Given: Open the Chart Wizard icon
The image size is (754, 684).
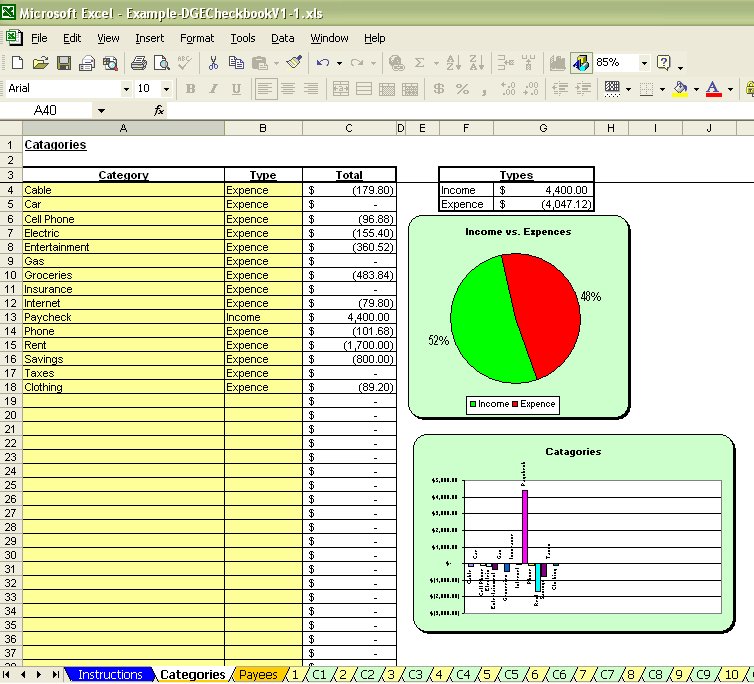Looking at the screenshot, I should [557, 63].
